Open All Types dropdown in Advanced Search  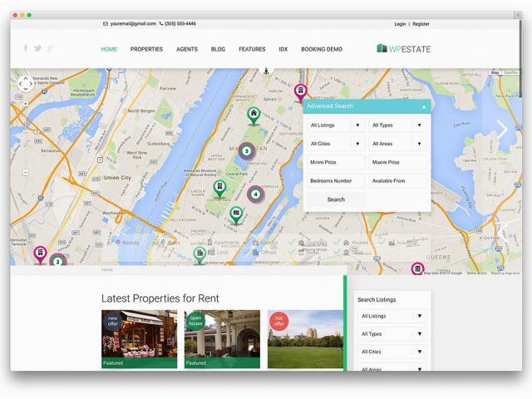(x=397, y=126)
